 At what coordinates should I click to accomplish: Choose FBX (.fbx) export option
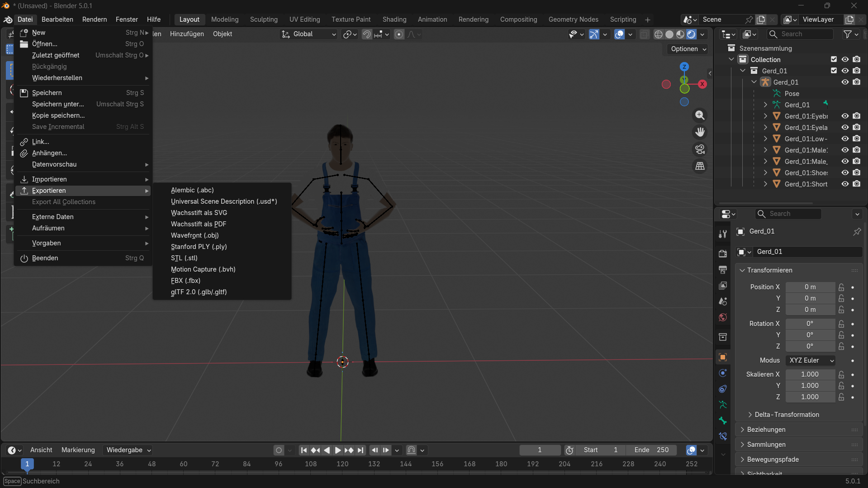185,281
